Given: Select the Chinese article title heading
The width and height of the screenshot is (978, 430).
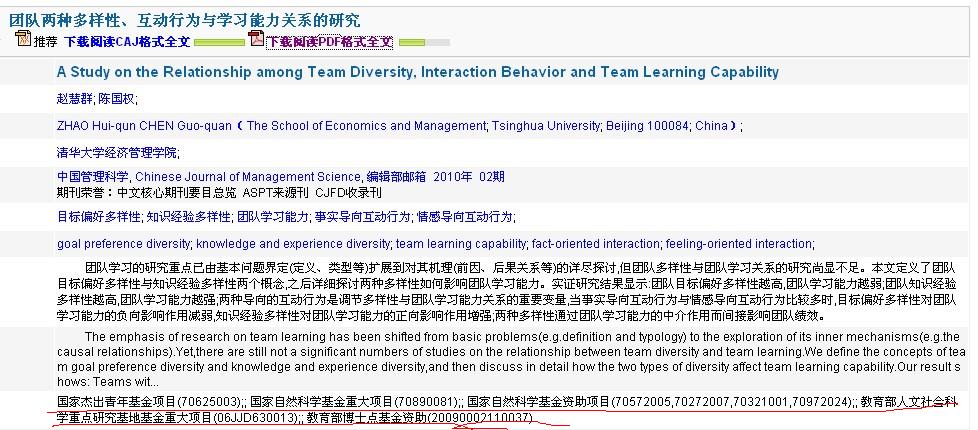Looking at the screenshot, I should tap(185, 21).
